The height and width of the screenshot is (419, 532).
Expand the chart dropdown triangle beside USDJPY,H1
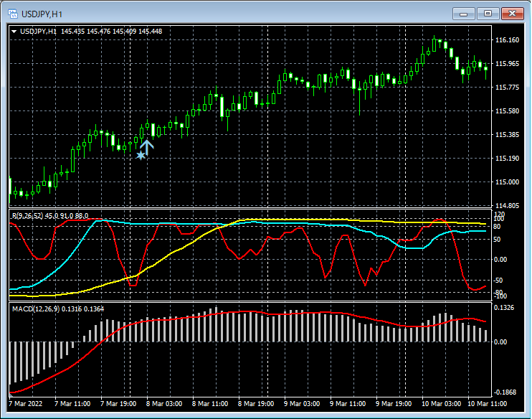14,32
